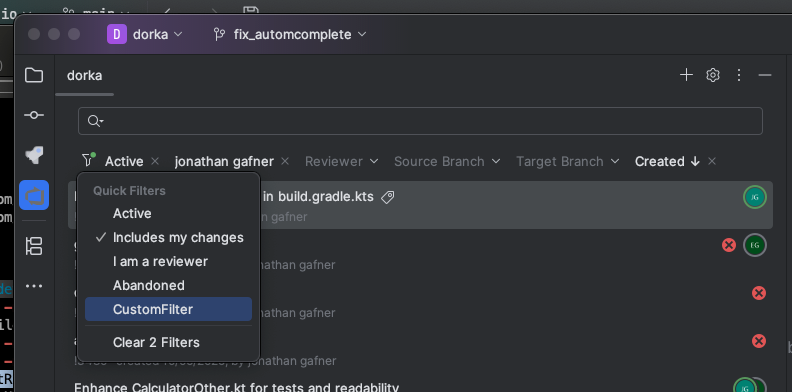Image resolution: width=792 pixels, height=392 pixels.
Task: Open the fix_automcomplete branch dropdown
Action: click(x=300, y=34)
